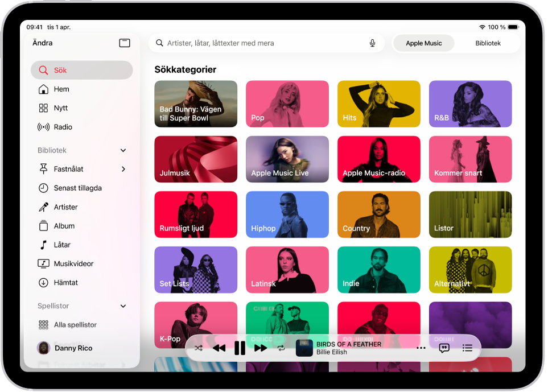This screenshot has width=548, height=392.
Task: Open the more options ellipsis in player
Action: [421, 348]
